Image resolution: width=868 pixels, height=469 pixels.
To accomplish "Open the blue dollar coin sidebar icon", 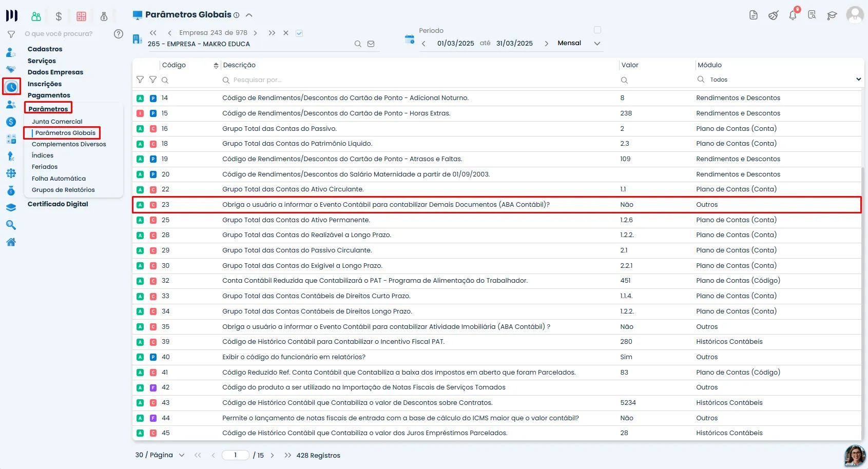I will pos(11,122).
